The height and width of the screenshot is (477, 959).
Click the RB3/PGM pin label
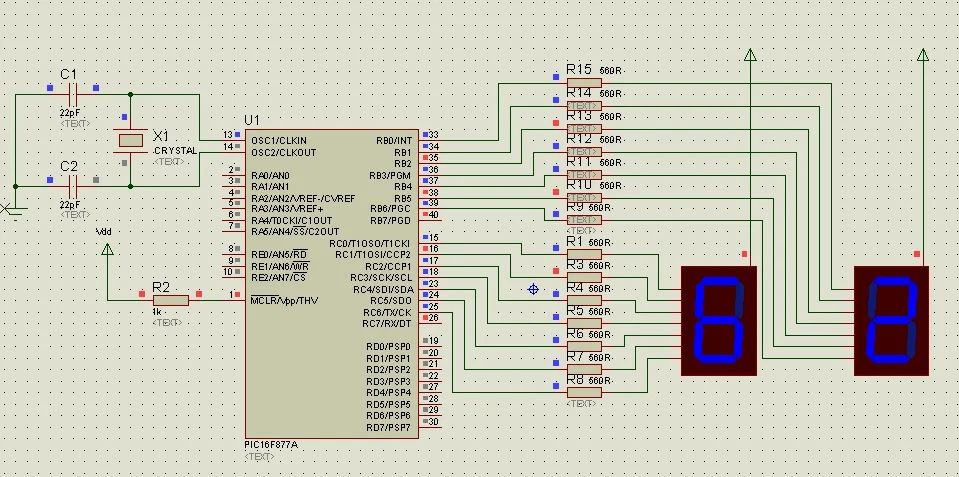click(390, 176)
